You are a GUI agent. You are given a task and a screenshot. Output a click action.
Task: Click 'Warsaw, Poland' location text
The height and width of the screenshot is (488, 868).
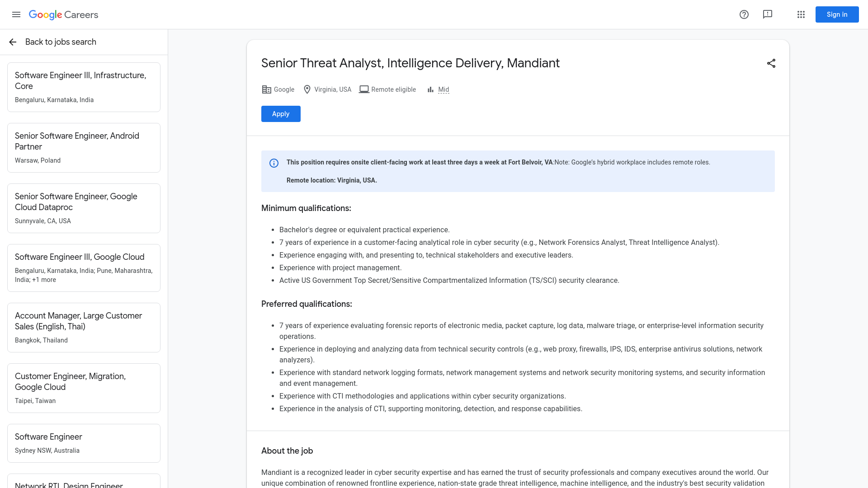38,160
